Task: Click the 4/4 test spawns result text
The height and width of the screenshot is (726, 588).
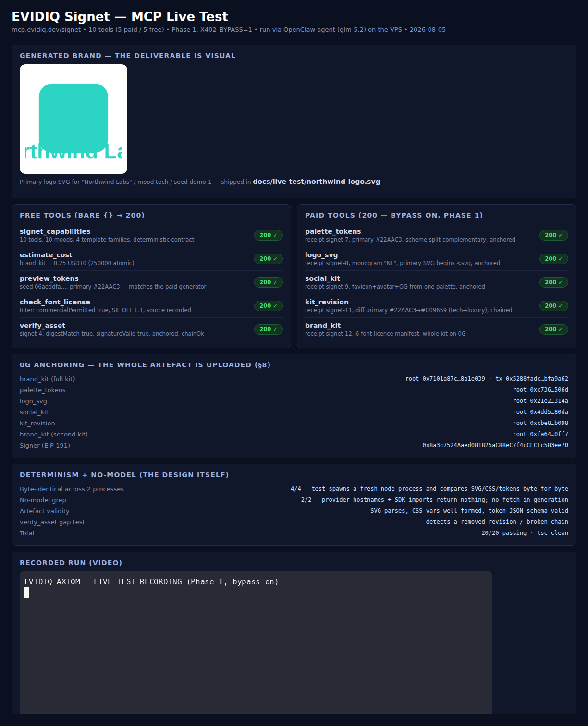Action: click(429, 489)
